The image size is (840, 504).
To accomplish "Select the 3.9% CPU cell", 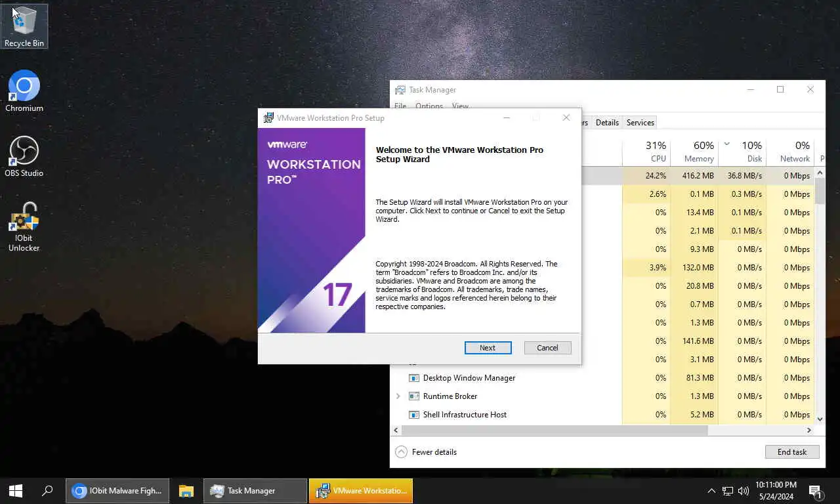I will click(x=646, y=268).
